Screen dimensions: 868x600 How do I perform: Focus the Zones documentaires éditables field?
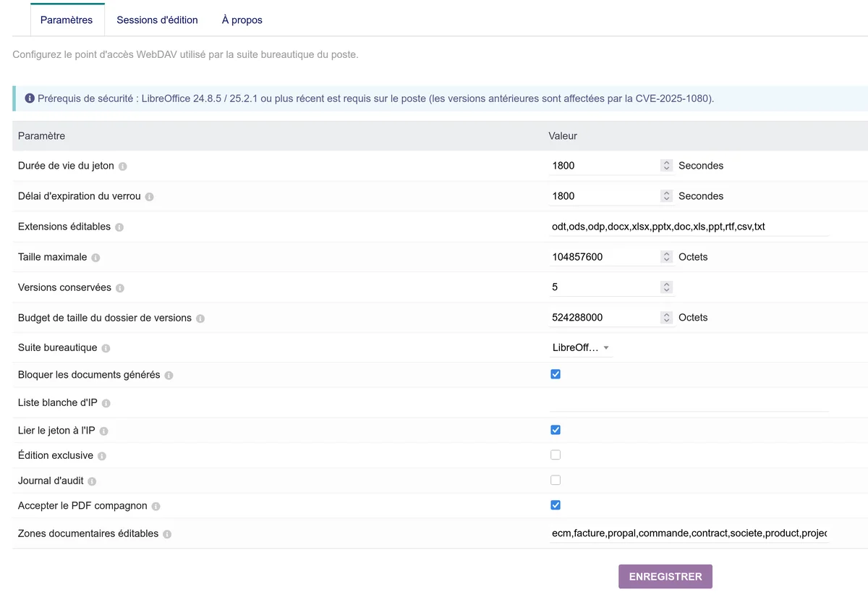[x=689, y=533]
